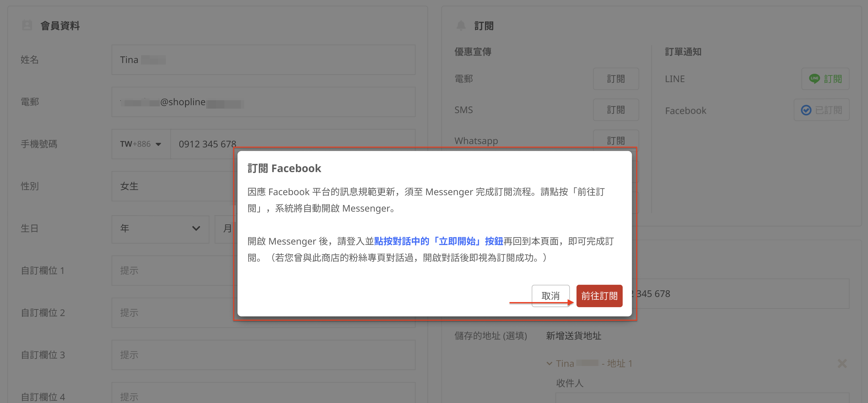This screenshot has width=868, height=403.
Task: Collapse the Tina 地址 1 address chevron
Action: (549, 364)
